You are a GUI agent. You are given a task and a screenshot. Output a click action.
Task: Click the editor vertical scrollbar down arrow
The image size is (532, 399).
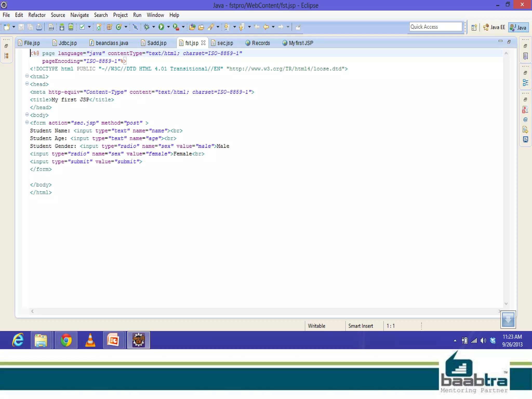coord(506,304)
